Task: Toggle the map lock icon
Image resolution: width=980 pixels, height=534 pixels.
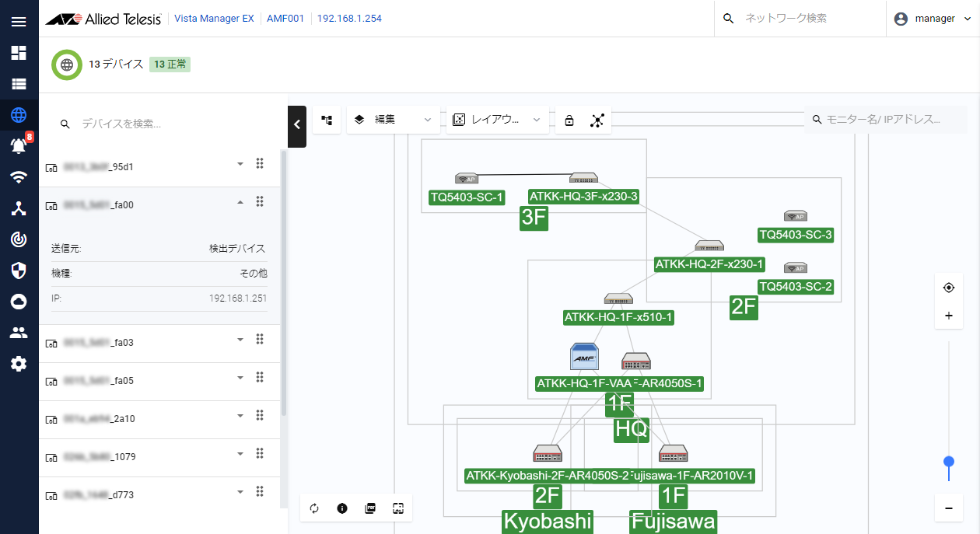Action: pos(569,120)
